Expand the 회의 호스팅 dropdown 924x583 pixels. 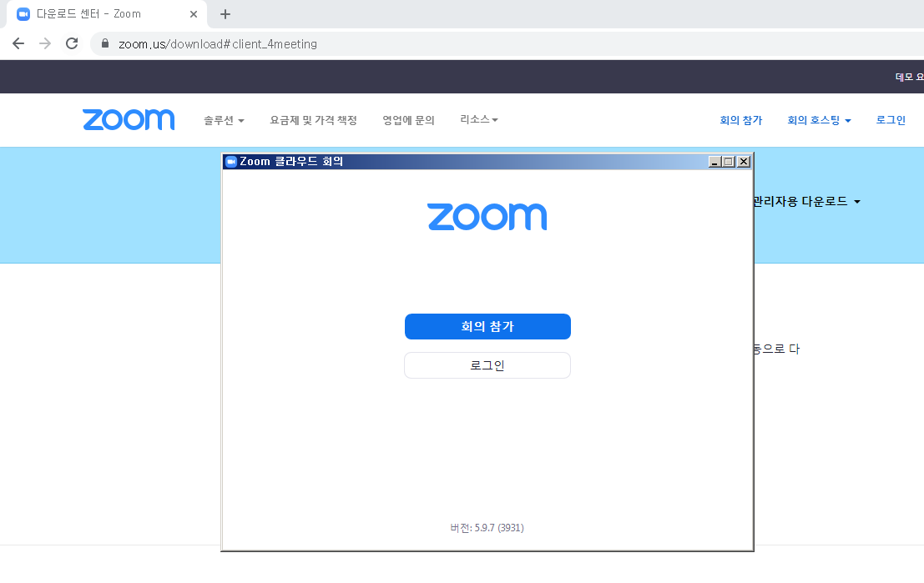click(819, 120)
